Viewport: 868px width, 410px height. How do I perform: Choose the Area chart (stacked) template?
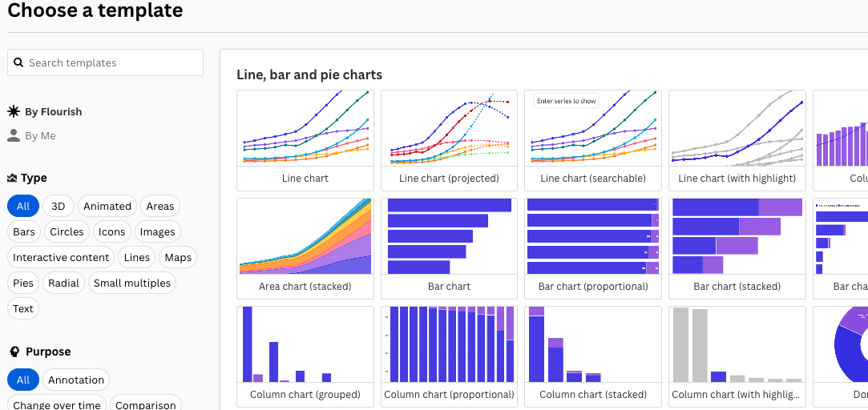[305, 237]
